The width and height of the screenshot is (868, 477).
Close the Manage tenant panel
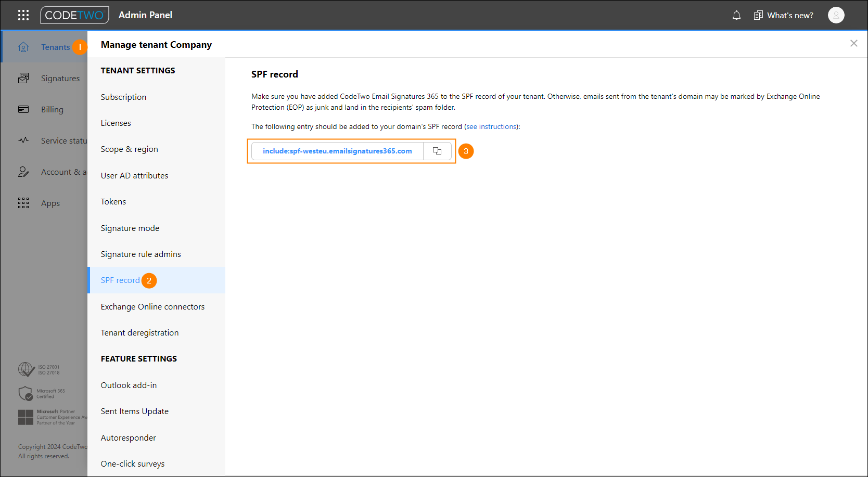(853, 43)
